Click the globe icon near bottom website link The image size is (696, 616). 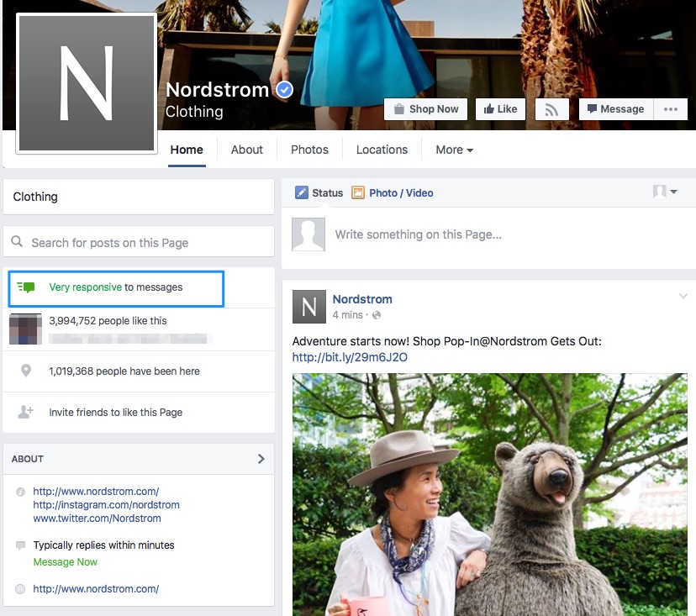pyautogui.click(x=20, y=589)
